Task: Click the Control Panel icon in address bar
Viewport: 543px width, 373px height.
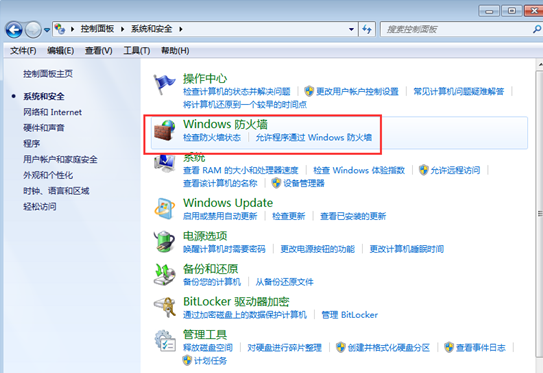Action: (60, 29)
